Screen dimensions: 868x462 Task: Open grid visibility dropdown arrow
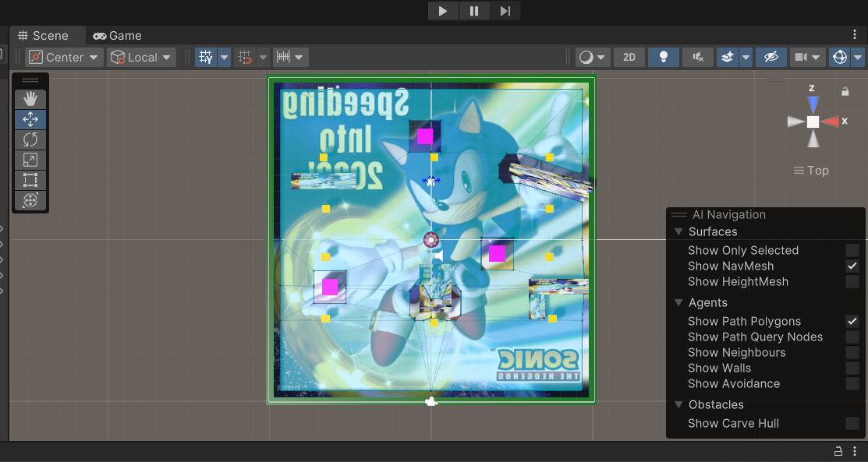(x=224, y=57)
